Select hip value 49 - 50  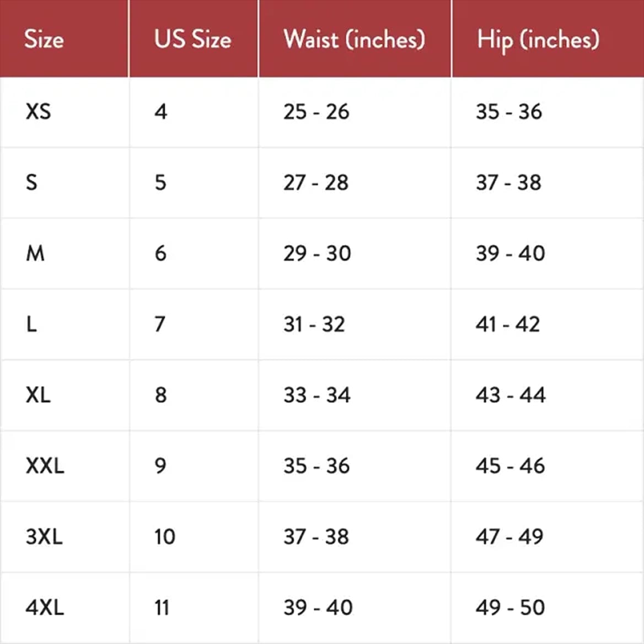[x=510, y=607]
